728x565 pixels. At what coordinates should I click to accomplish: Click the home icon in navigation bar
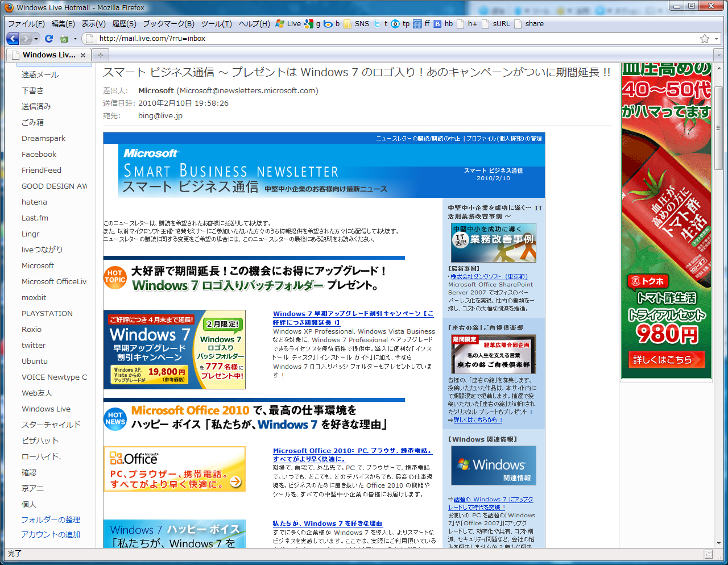[64, 39]
